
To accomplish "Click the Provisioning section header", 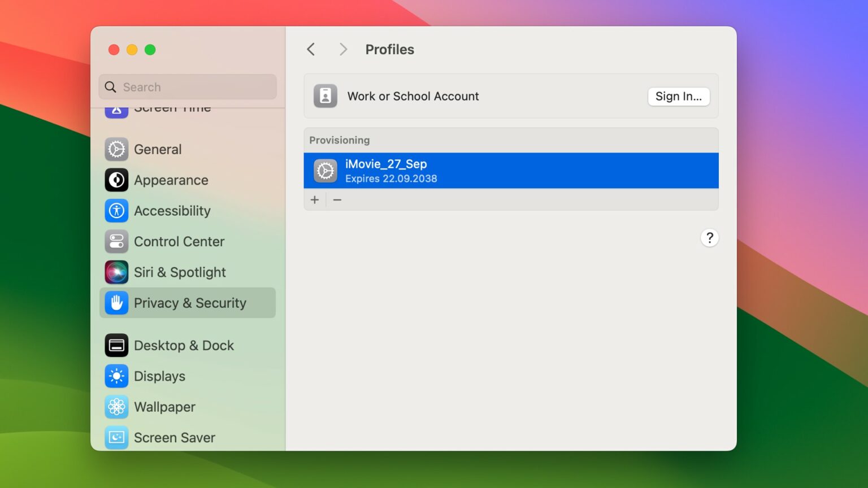I will click(x=340, y=140).
